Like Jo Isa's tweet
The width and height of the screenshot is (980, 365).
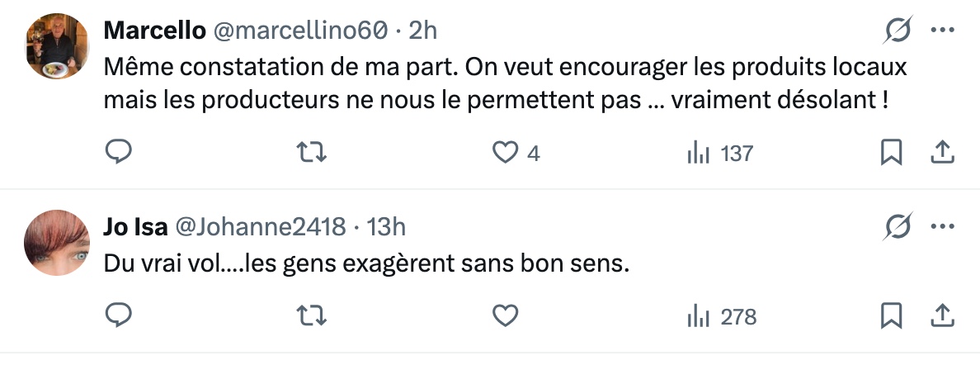pos(505,315)
